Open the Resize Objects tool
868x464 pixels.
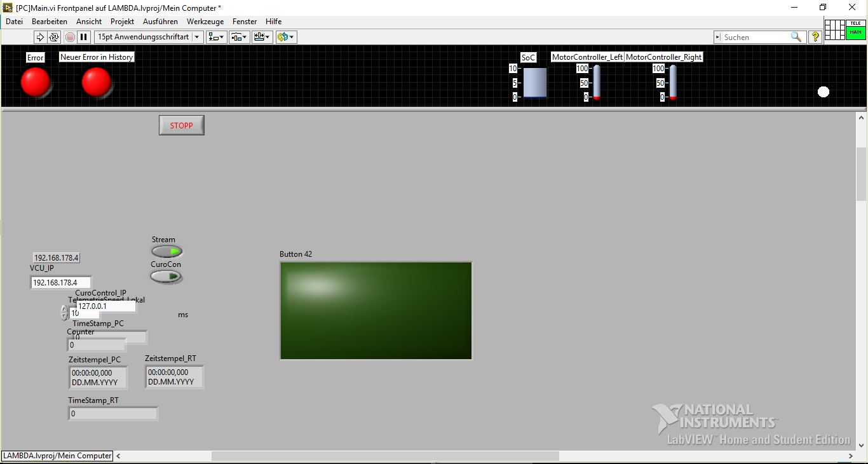[262, 37]
